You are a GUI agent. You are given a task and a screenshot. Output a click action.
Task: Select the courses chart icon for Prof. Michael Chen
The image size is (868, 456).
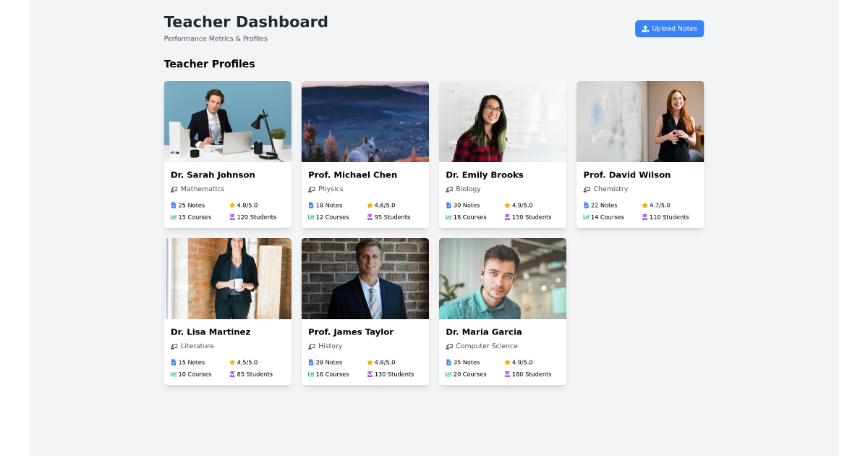[x=310, y=216]
